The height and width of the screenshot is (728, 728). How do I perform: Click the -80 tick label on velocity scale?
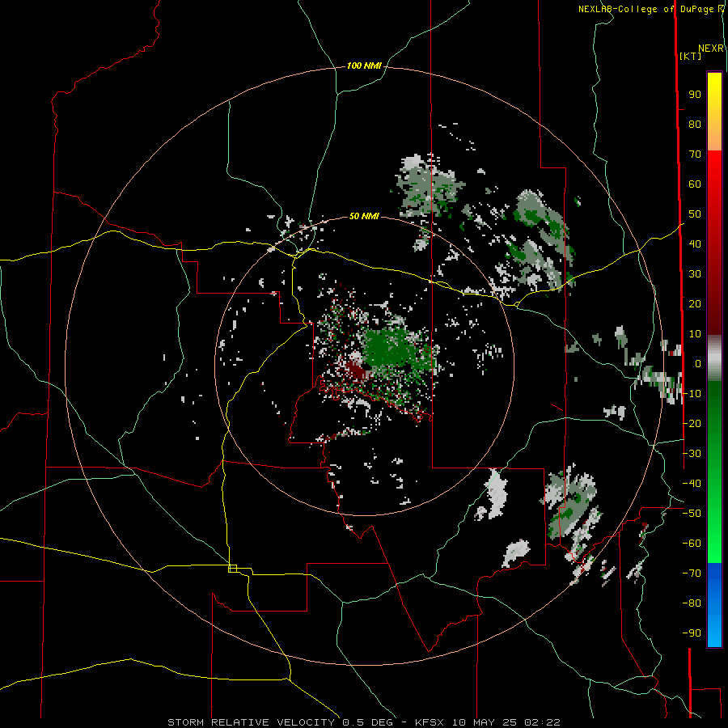coord(692,603)
